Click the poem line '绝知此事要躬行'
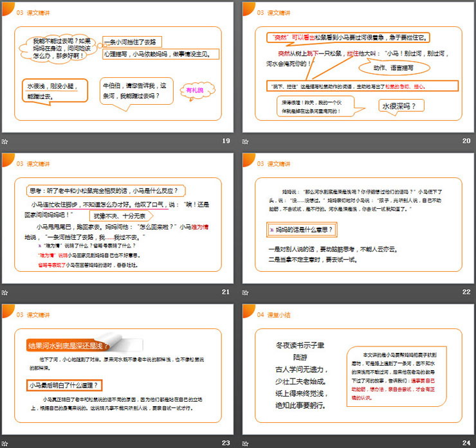476x448 pixels. [x=300, y=405]
